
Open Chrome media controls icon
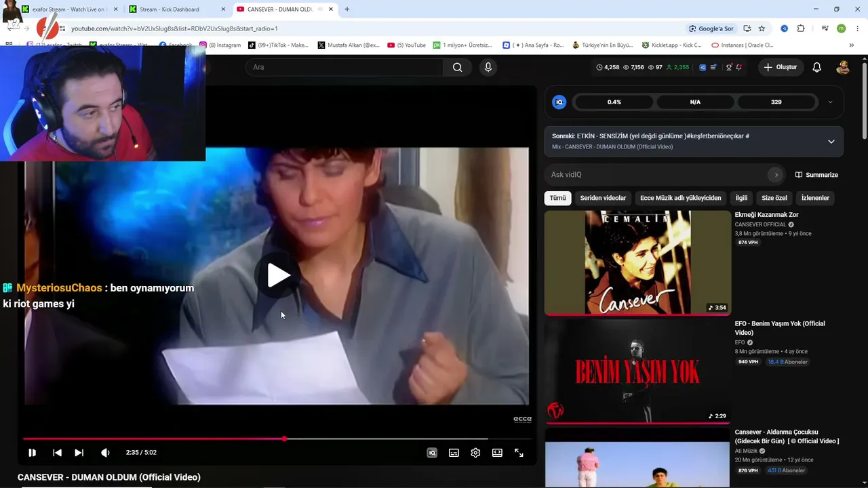click(825, 28)
